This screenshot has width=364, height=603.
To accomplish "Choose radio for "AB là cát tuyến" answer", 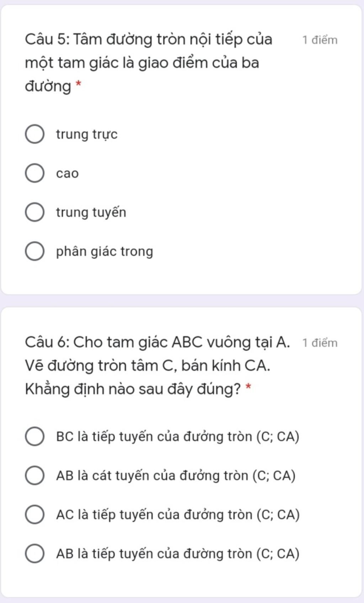I will tap(35, 476).
